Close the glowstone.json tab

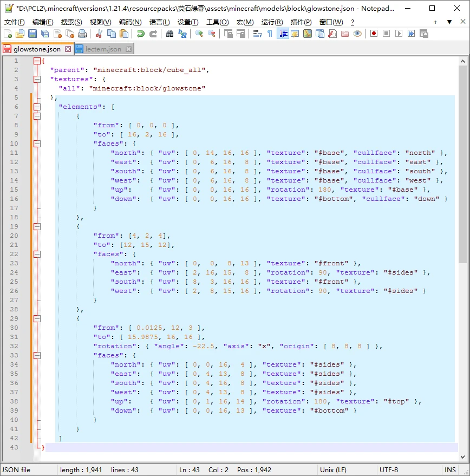point(68,49)
